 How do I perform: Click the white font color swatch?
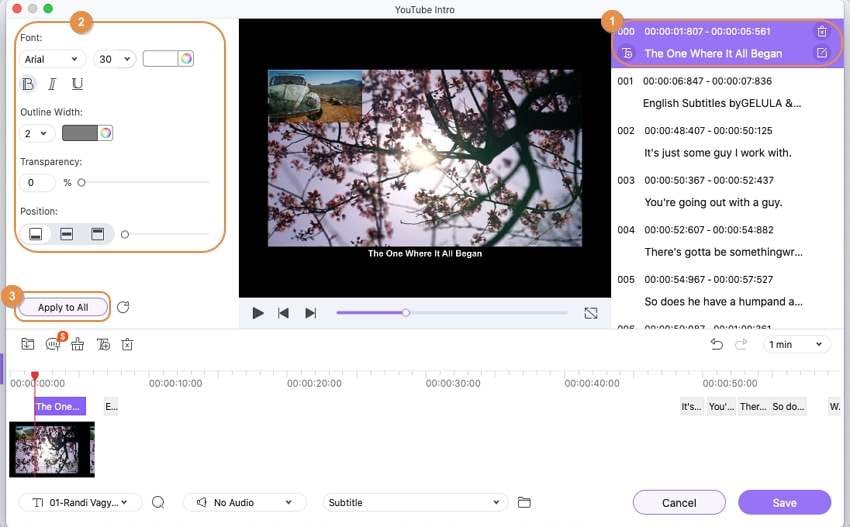coord(160,59)
